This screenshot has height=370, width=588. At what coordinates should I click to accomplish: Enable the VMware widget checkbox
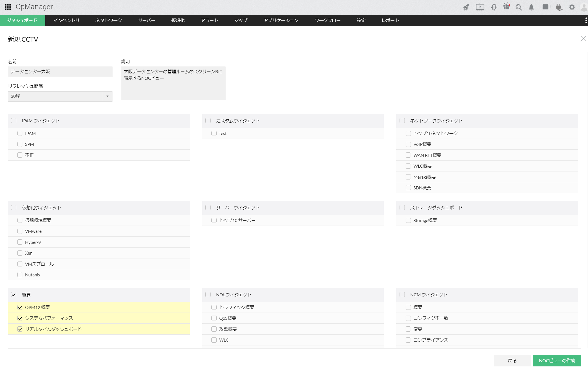coord(20,231)
